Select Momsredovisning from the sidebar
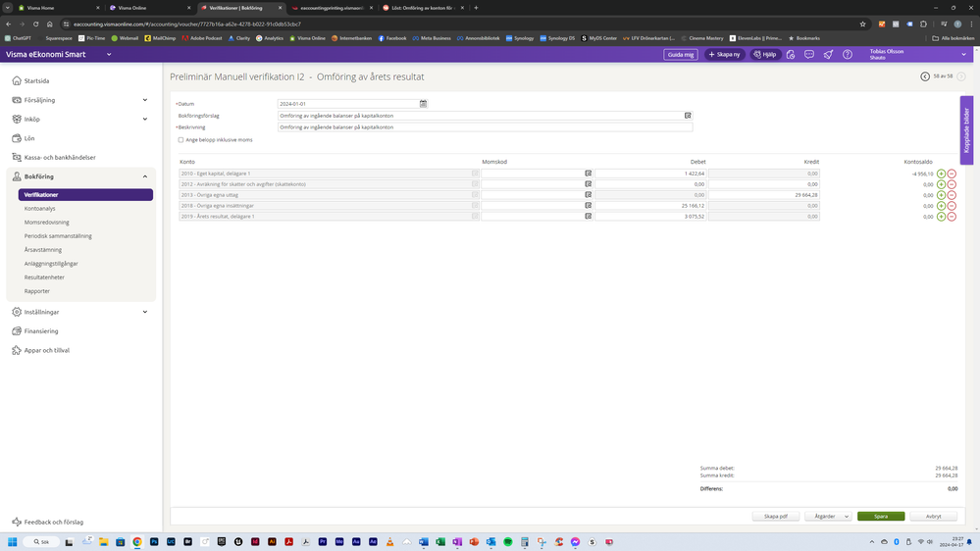 click(47, 223)
